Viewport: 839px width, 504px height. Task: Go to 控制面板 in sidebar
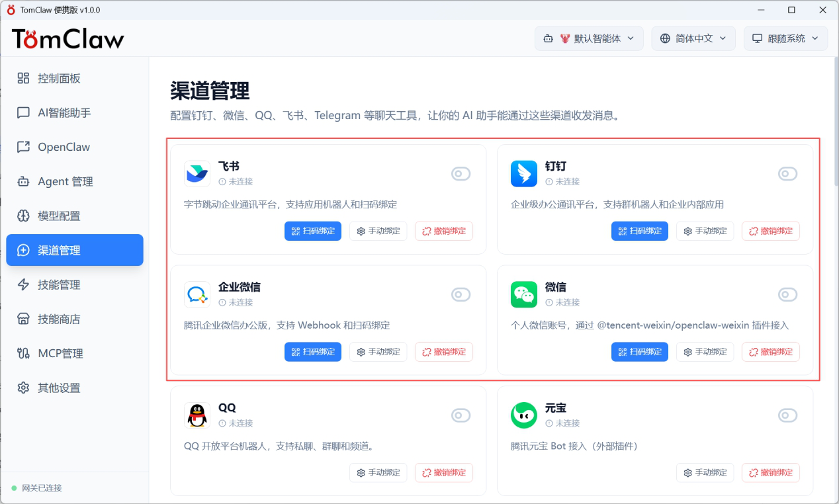[x=75, y=78]
